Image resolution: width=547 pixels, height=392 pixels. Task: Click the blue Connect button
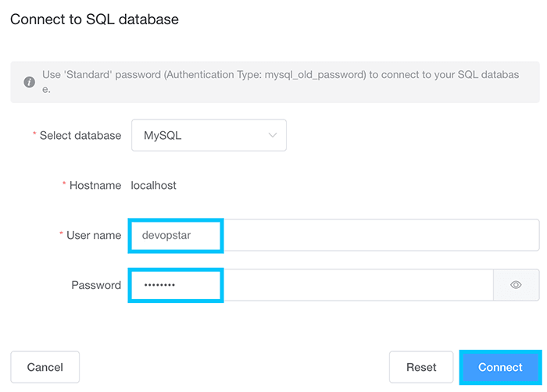[x=500, y=367]
